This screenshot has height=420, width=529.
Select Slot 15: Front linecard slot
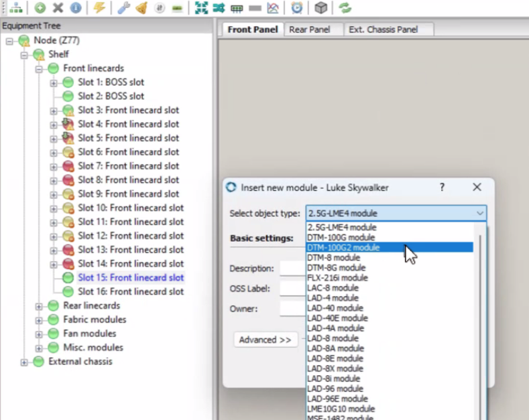point(131,277)
